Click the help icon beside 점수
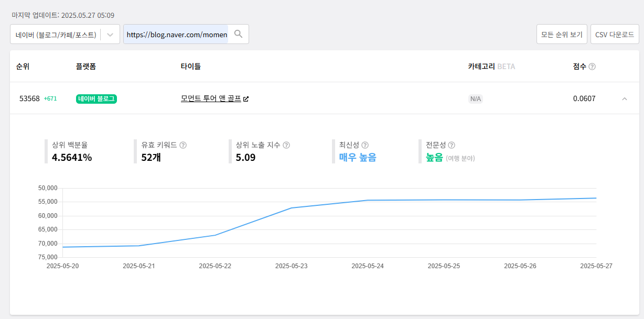The height and width of the screenshot is (319, 644). click(x=592, y=67)
